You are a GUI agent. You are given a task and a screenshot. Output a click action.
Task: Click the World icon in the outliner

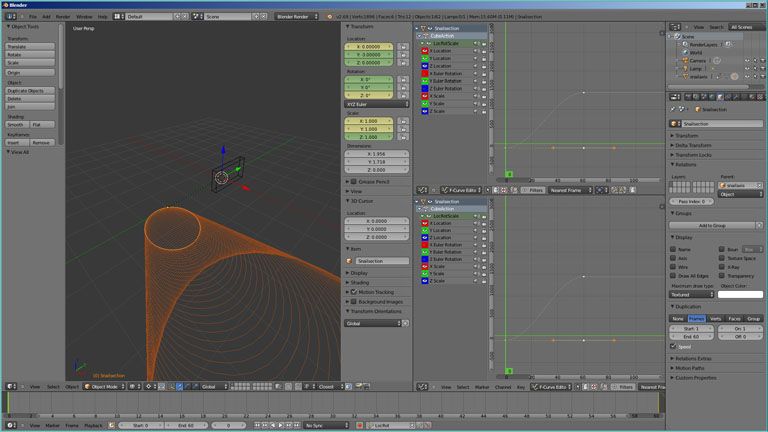[685, 52]
